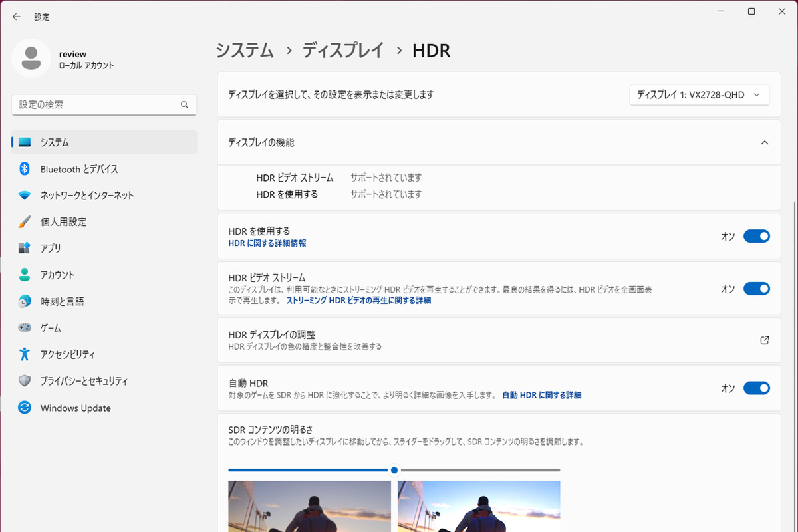Click the HDR に関する詳細情報 link
798x532 pixels.
pyautogui.click(x=267, y=243)
